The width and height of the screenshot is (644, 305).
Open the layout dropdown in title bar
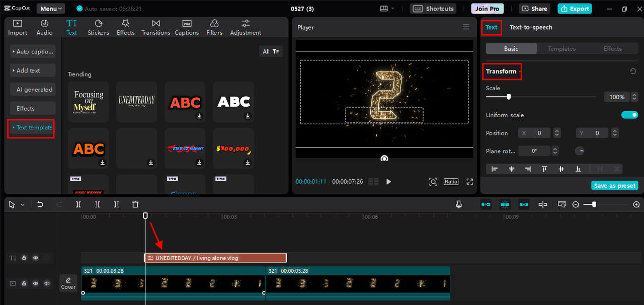pyautogui.click(x=387, y=9)
